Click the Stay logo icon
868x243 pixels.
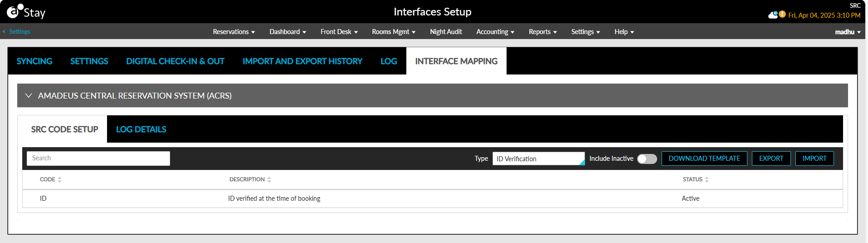click(26, 11)
